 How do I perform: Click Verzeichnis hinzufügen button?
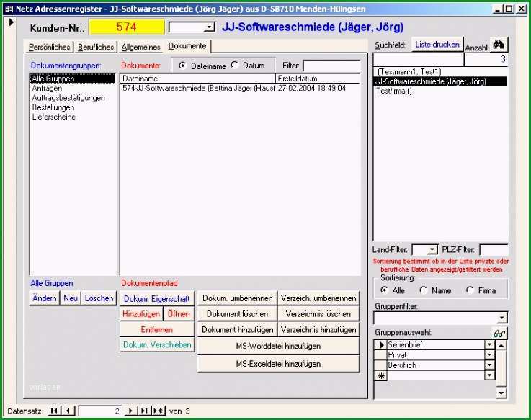(318, 329)
